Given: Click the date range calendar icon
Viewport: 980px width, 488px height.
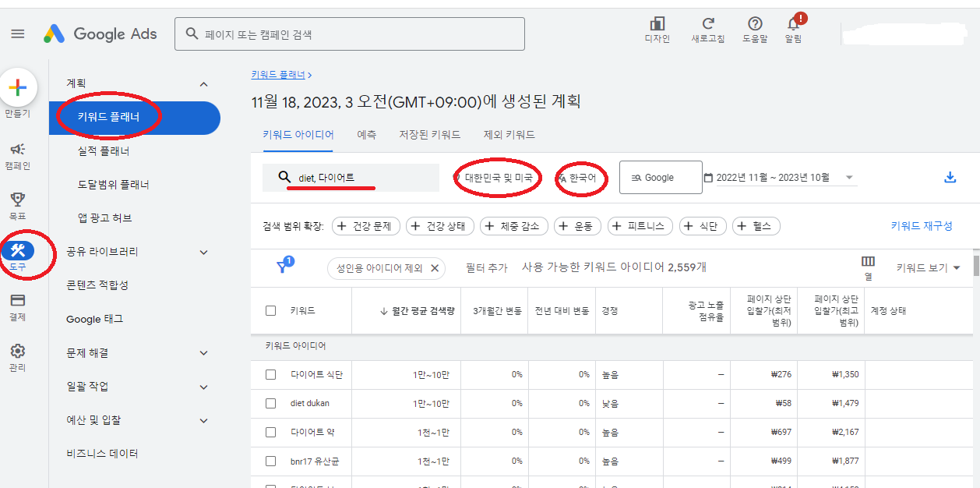Looking at the screenshot, I should click(708, 178).
